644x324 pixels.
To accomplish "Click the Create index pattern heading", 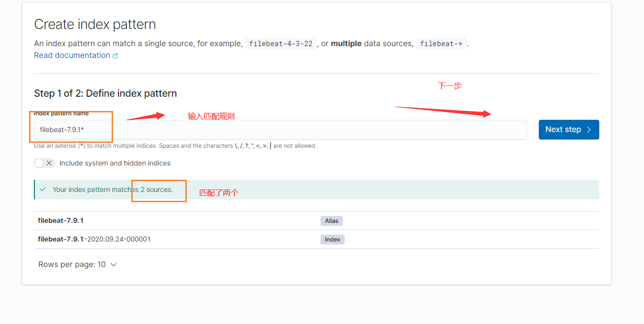I will point(95,25).
